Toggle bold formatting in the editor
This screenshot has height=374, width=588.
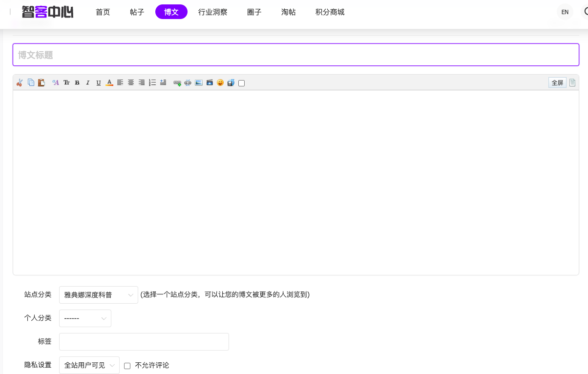click(x=77, y=83)
